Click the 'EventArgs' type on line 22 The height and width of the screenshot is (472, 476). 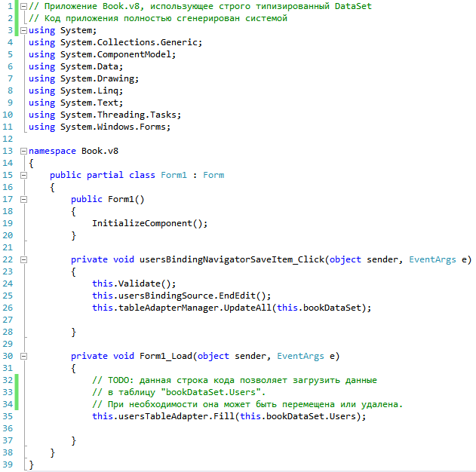432,259
